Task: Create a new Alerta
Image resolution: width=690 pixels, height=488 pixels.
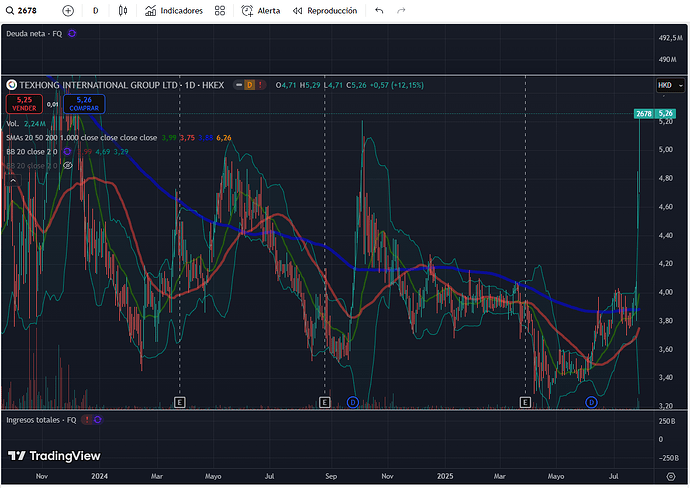Action: 261,10
